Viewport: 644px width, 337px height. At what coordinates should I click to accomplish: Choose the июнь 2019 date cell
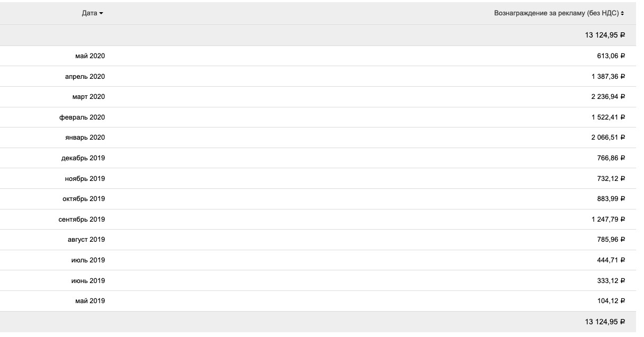coord(88,281)
